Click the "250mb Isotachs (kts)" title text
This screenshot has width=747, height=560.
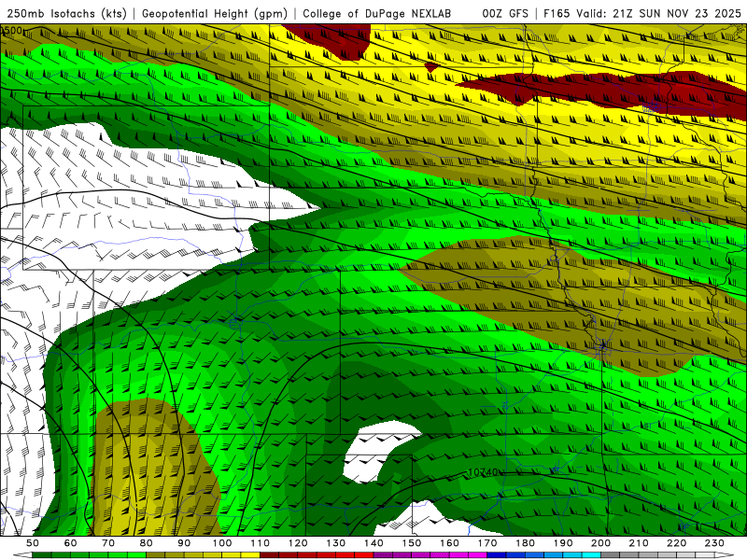point(66,13)
